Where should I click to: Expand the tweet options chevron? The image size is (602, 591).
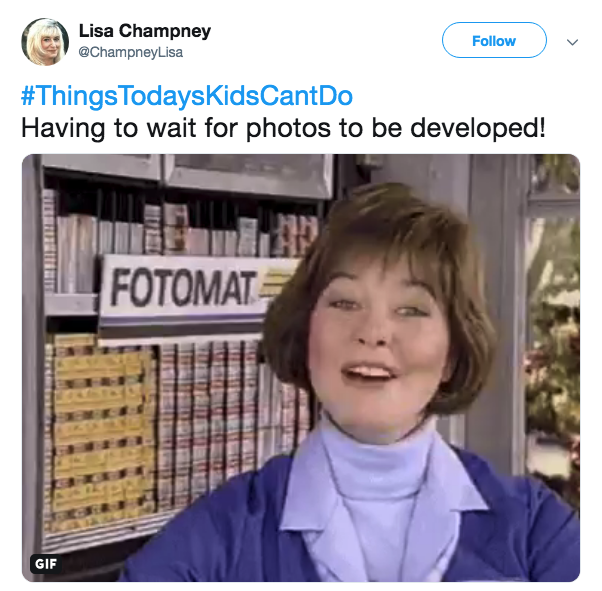(572, 42)
